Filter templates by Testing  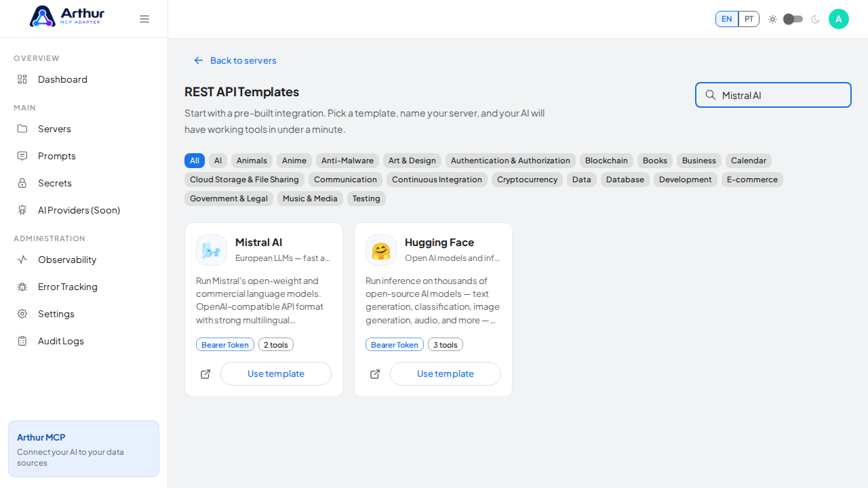(x=366, y=199)
